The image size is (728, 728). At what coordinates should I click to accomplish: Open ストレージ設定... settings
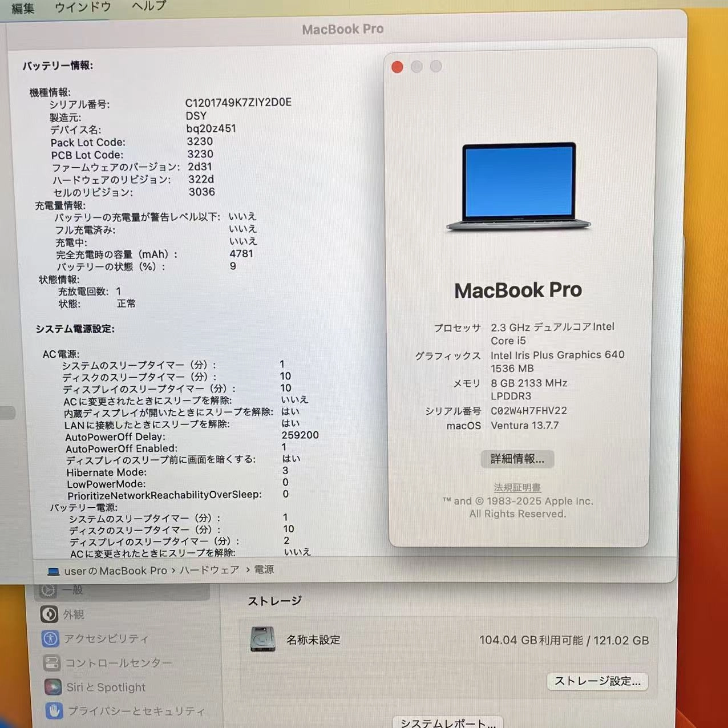pyautogui.click(x=597, y=681)
